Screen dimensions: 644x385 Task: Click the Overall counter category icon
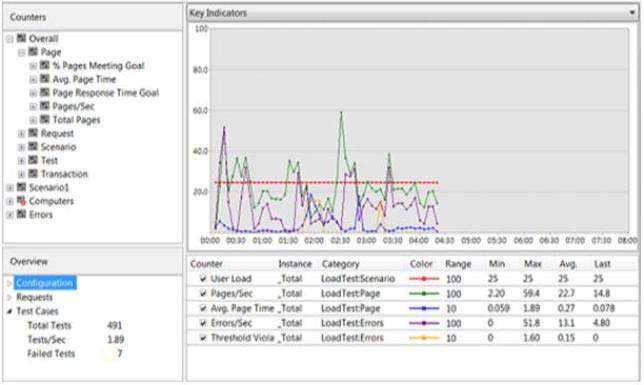[x=21, y=39]
